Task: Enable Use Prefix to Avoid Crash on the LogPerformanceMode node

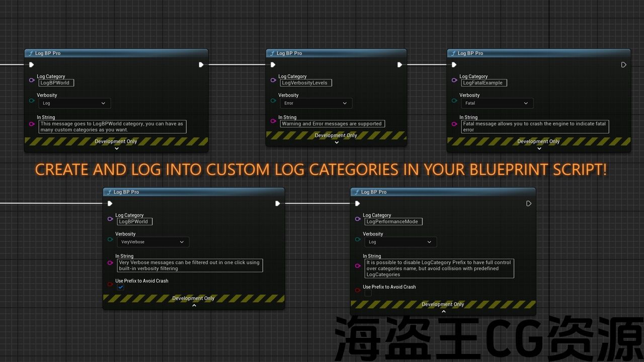Action: point(368,293)
